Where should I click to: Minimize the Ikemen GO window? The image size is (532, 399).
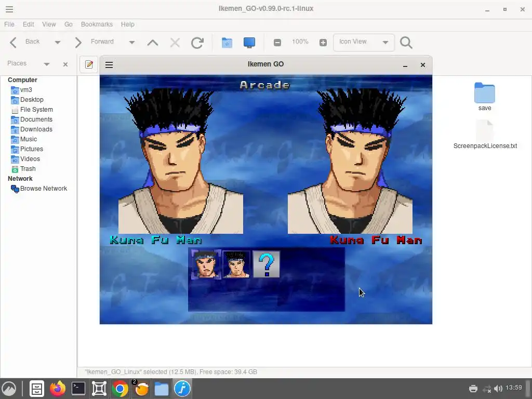405,65
